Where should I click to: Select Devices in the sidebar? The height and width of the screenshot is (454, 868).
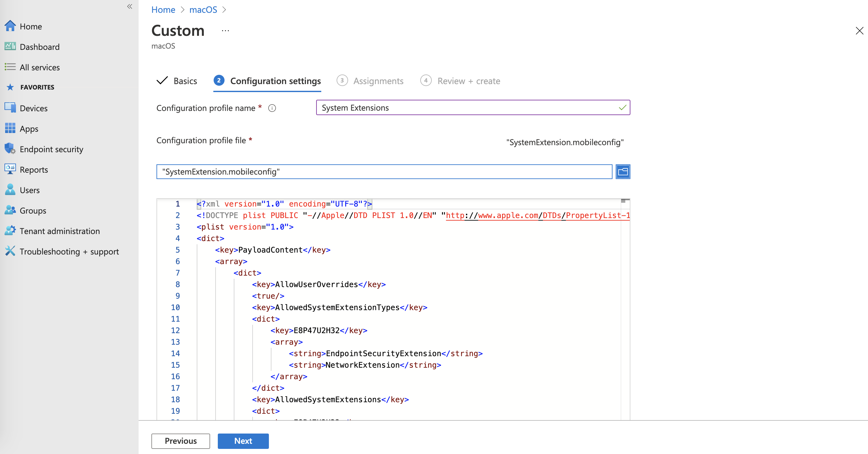tap(33, 108)
